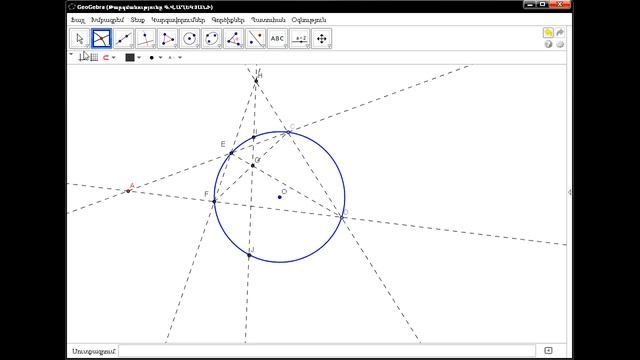Click point E on the circle
The image size is (640, 360).
[231, 153]
